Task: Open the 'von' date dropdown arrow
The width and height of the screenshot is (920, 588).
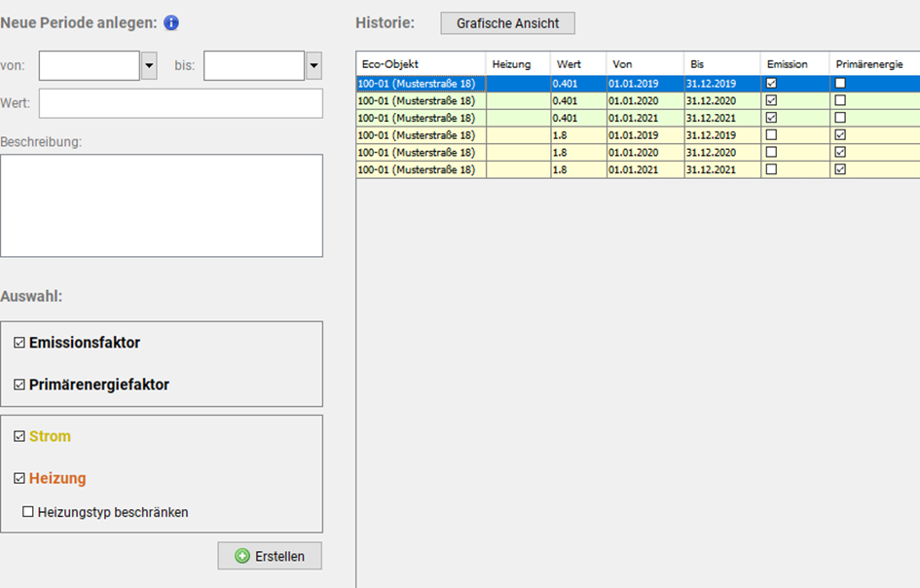Action: [149, 66]
